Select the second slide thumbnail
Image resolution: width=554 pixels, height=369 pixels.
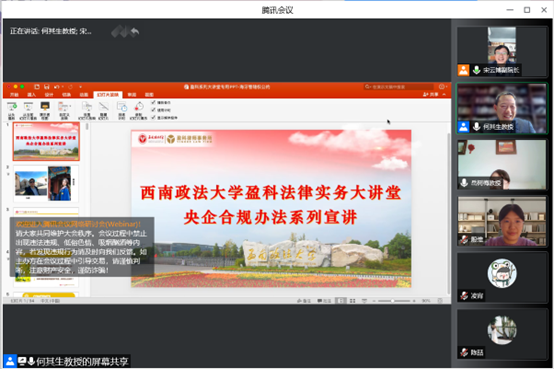(46, 183)
